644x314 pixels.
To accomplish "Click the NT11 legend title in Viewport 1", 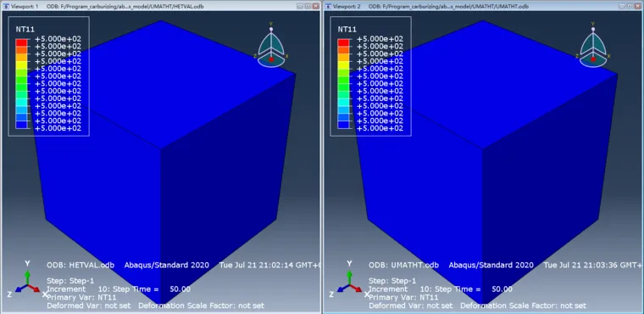I will [25, 29].
